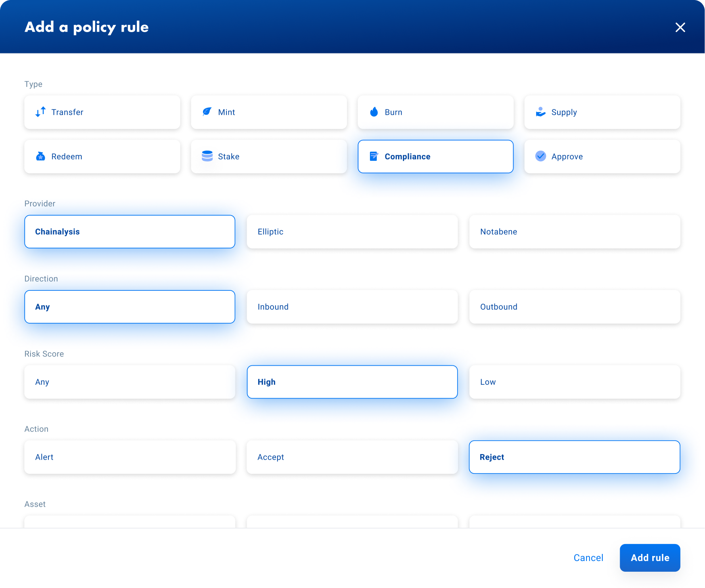Click the Approve checkmark icon
Screen dimensions: 705x588
[x=540, y=156]
